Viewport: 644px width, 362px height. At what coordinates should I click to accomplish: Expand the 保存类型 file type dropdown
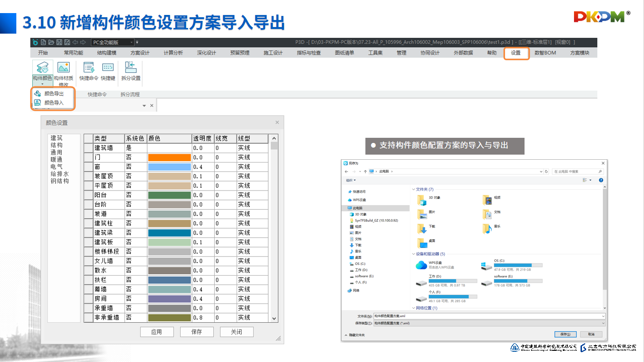(603, 323)
